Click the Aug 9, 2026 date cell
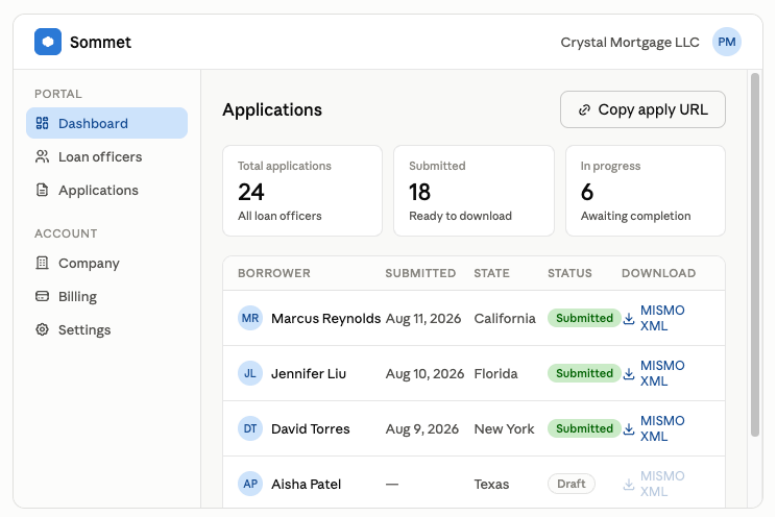The width and height of the screenshot is (775, 517). (x=422, y=429)
